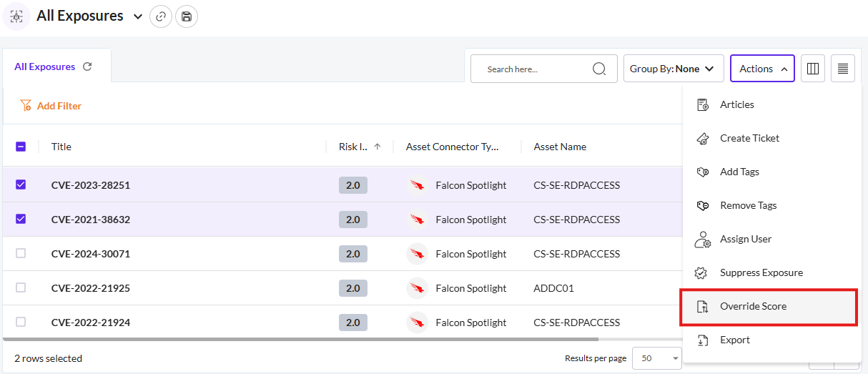Choose Override Score action

click(769, 306)
